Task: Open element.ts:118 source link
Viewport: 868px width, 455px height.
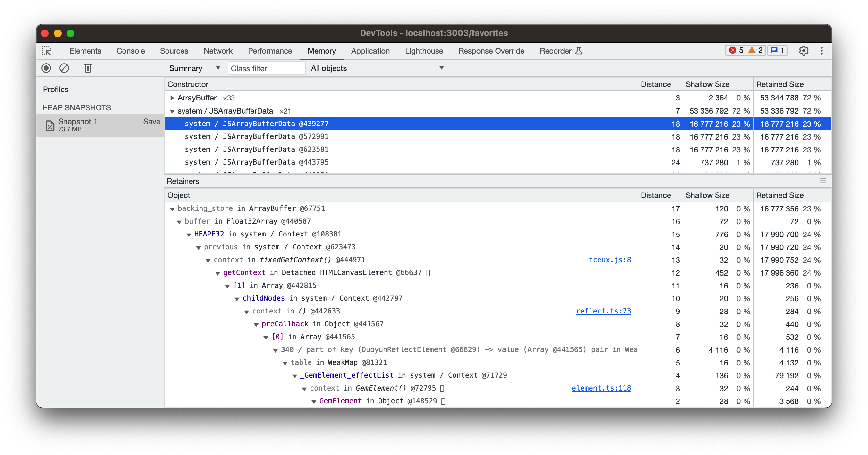Action: [601, 388]
